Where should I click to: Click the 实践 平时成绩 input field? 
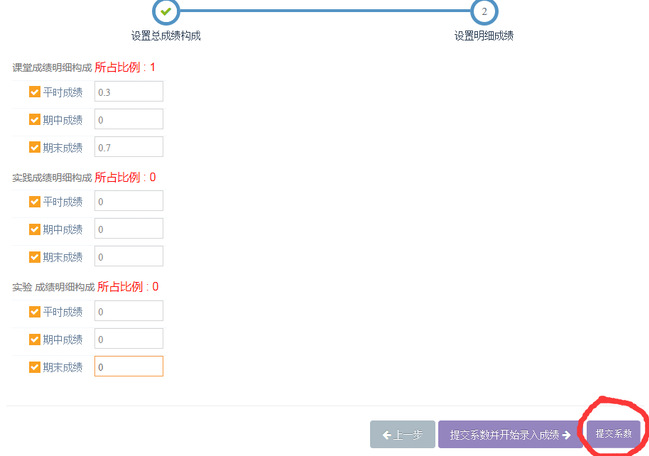[x=128, y=202]
